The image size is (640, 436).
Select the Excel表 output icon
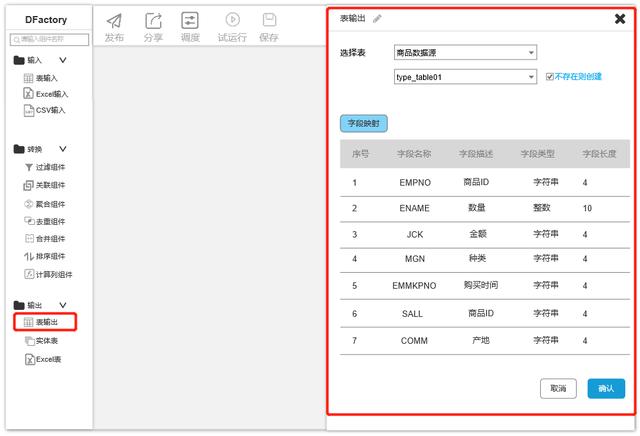point(29,359)
